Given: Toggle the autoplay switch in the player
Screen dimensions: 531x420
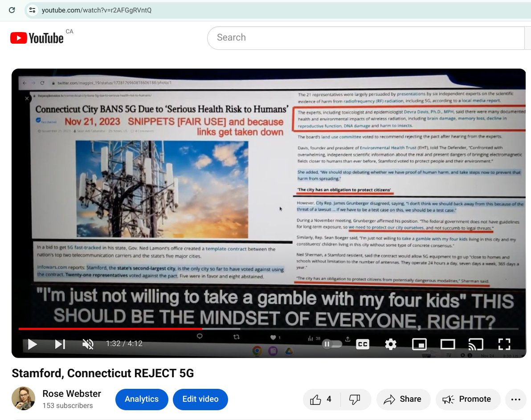Looking at the screenshot, I should click(331, 344).
